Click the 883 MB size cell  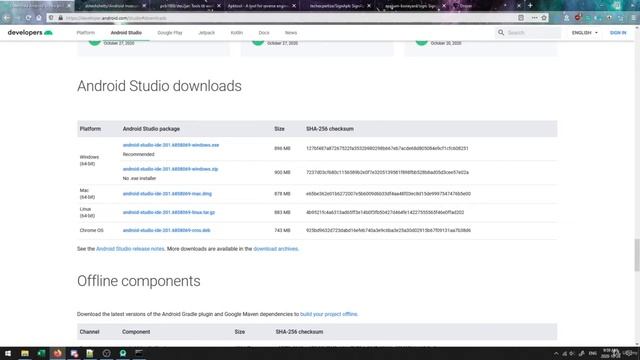[x=282, y=212]
